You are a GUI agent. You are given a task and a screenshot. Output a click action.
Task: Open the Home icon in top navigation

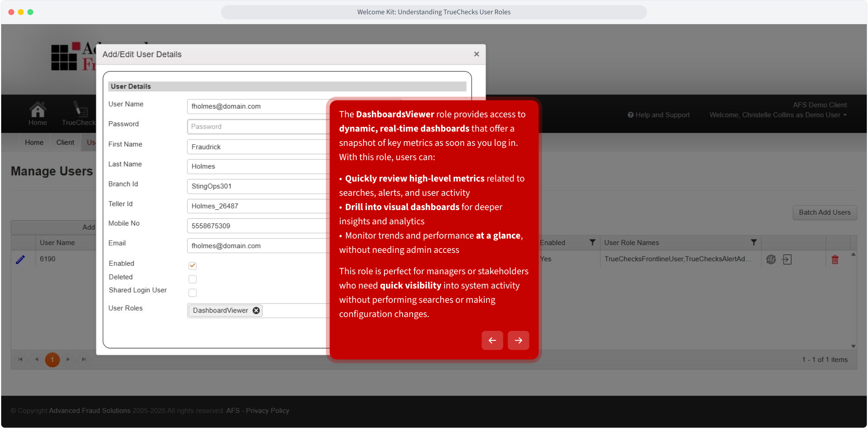pos(38,113)
